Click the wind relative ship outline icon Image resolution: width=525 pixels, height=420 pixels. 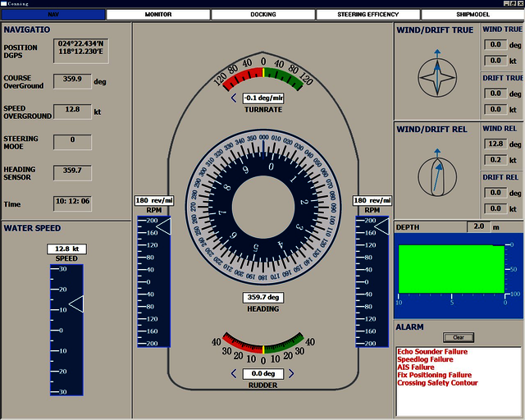(x=437, y=176)
